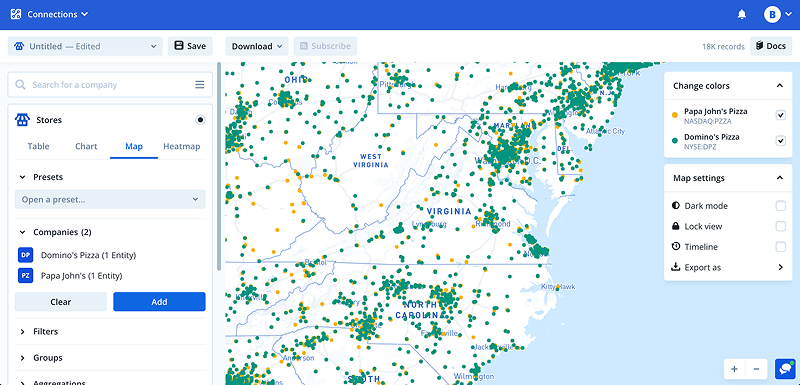800x385 pixels.
Task: Click the Lock view padlock icon
Action: tap(676, 226)
